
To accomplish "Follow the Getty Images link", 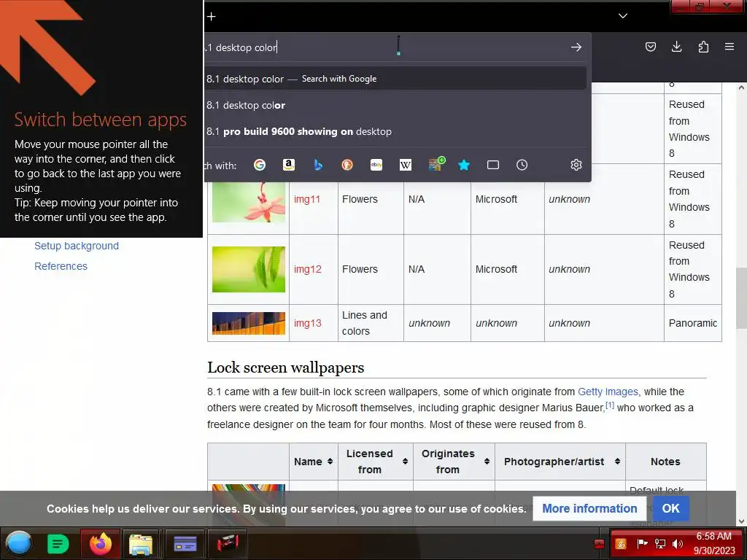I will (x=608, y=392).
